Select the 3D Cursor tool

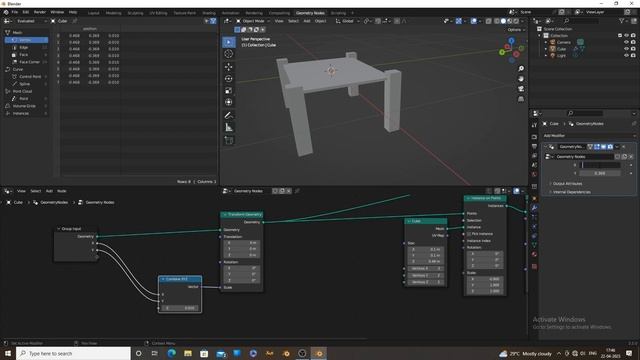tap(229, 54)
